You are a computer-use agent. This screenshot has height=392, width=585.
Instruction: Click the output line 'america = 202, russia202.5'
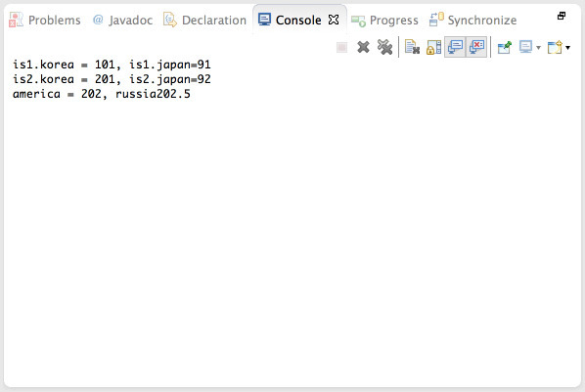click(102, 94)
